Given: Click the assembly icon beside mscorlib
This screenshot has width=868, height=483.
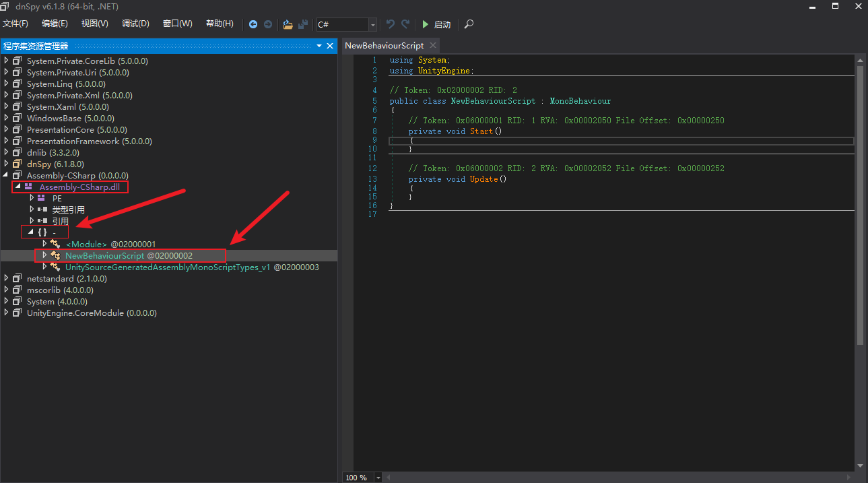Looking at the screenshot, I should [x=18, y=290].
